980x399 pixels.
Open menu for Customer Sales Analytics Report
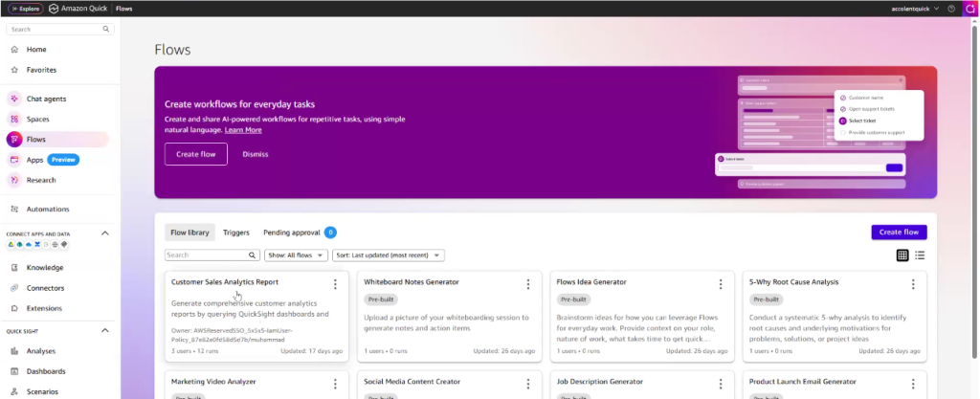coord(335,284)
